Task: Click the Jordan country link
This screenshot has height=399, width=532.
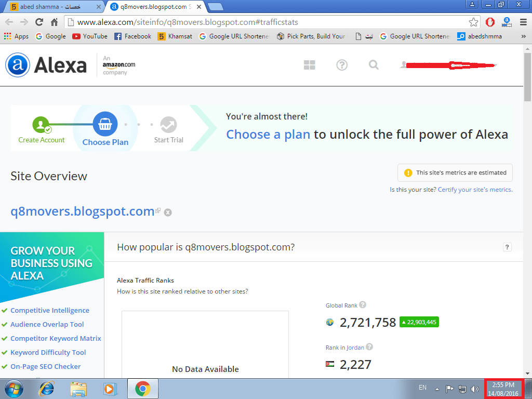Action: tap(355, 348)
